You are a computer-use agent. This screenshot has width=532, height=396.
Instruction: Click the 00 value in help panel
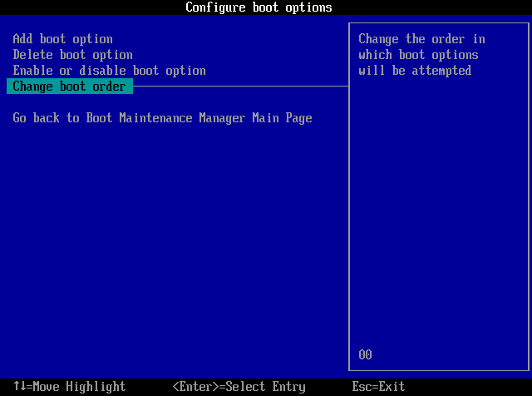(365, 354)
